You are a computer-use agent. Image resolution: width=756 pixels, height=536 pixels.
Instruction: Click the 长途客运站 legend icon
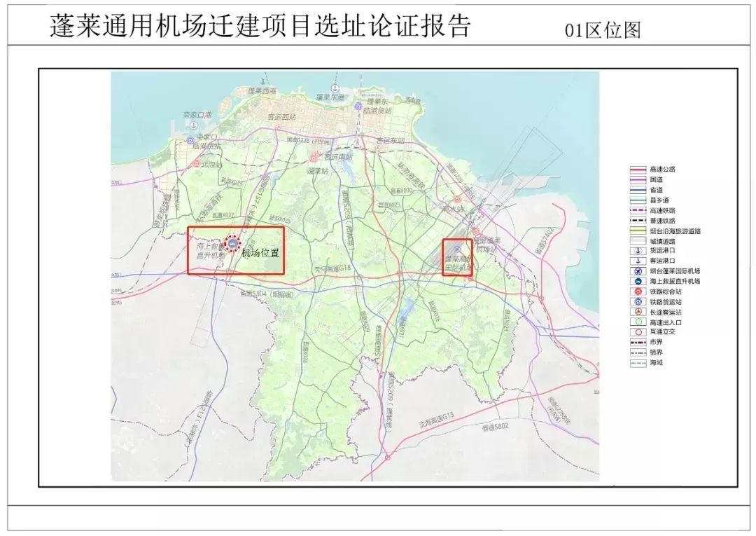pyautogui.click(x=638, y=312)
